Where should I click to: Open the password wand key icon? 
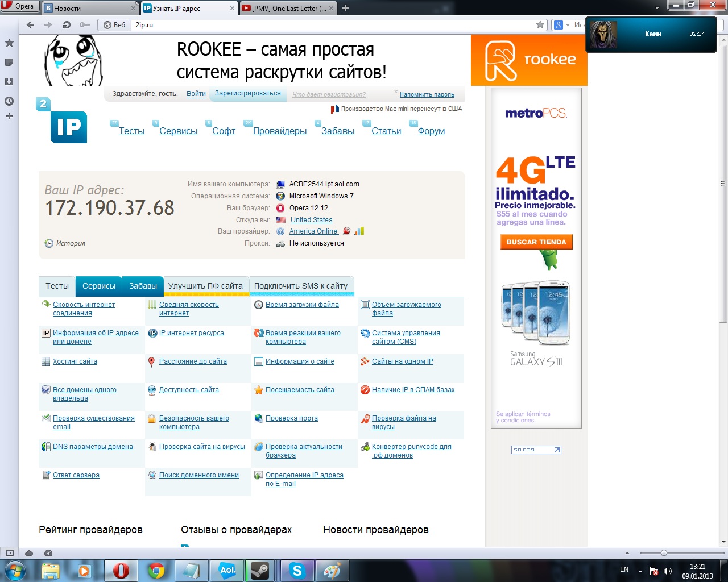tap(84, 25)
